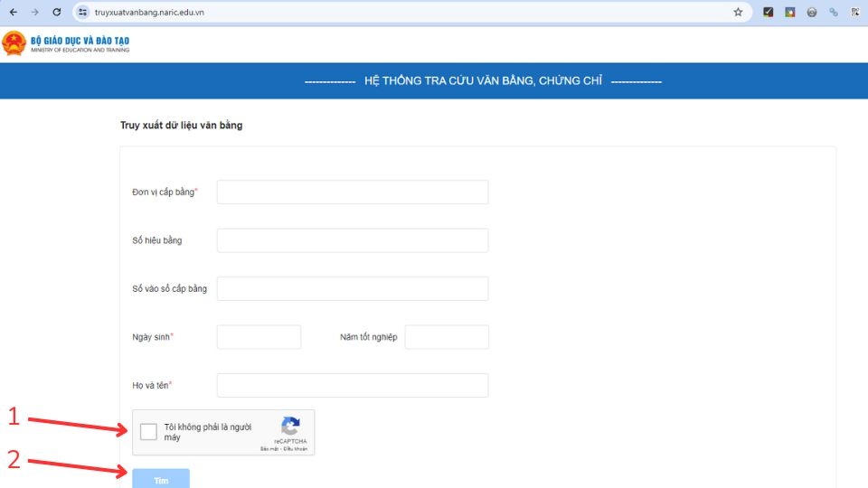Click the Họ và tên input field

coord(353,385)
